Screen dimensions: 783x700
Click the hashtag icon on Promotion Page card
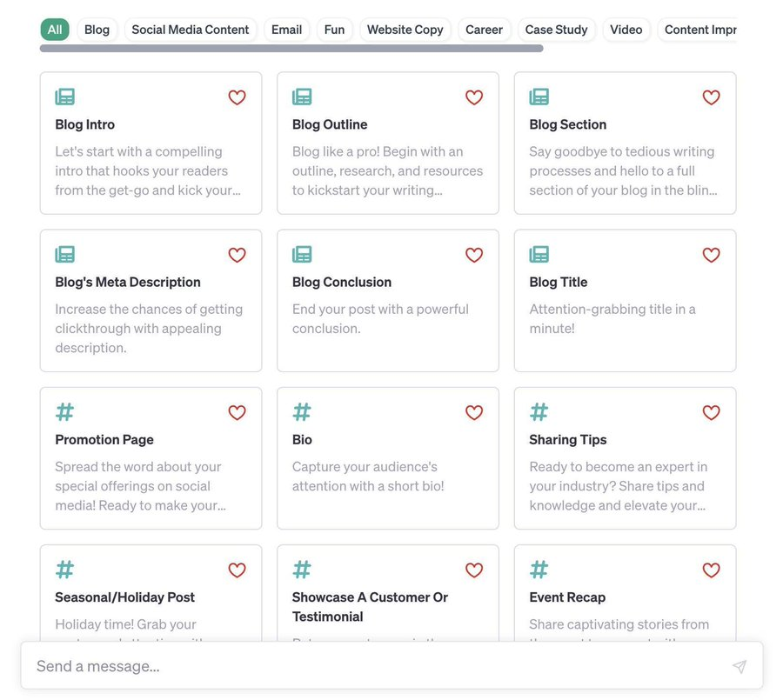[x=65, y=412]
